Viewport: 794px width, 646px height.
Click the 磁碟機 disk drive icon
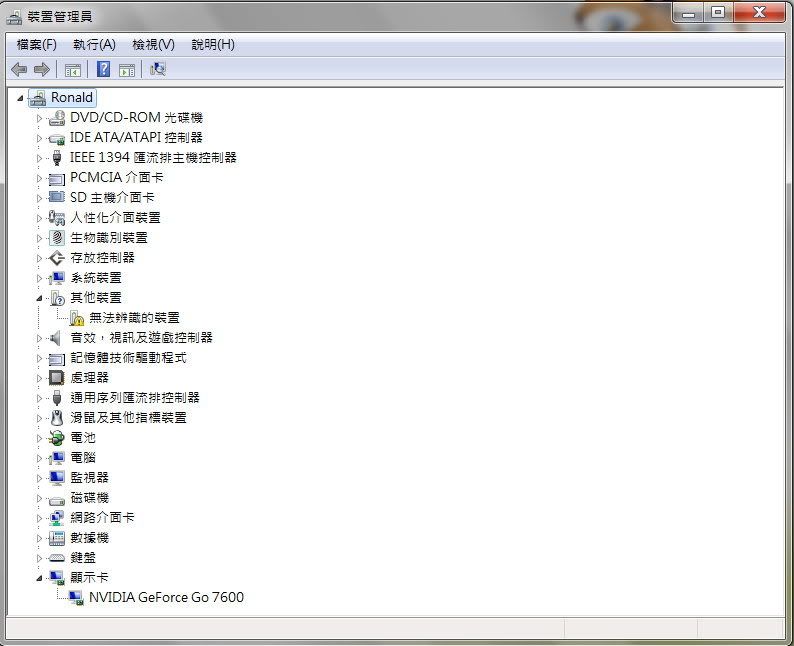click(x=57, y=500)
